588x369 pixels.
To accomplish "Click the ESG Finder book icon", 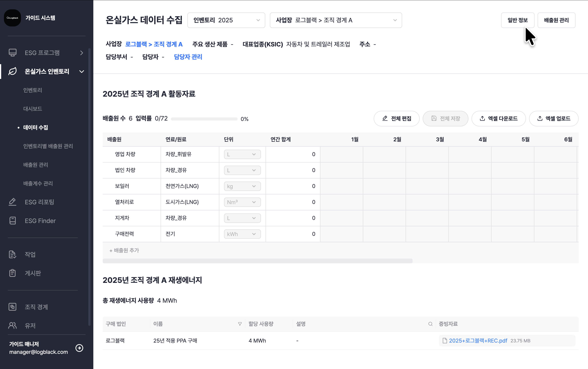I will [12, 221].
